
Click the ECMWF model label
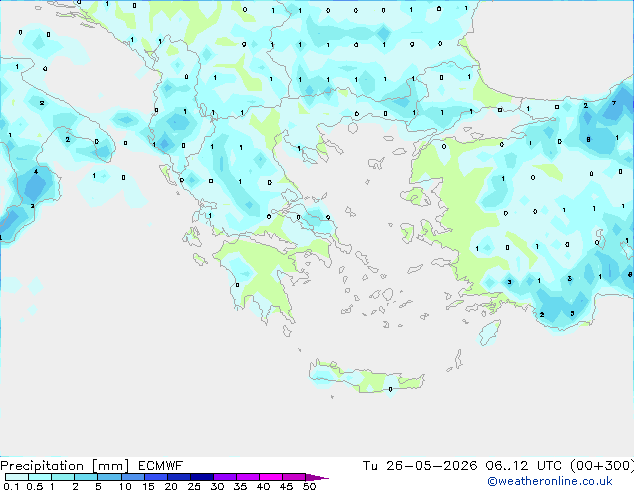point(161,466)
